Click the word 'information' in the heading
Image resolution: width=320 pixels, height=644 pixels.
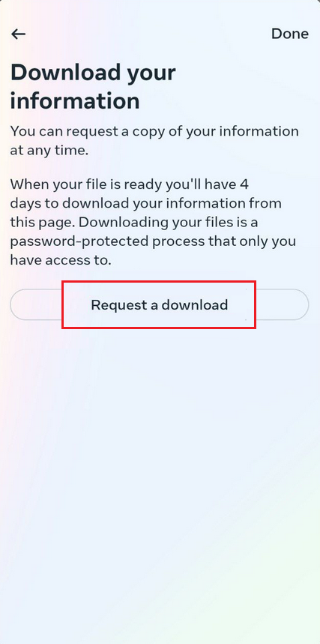pos(75,100)
